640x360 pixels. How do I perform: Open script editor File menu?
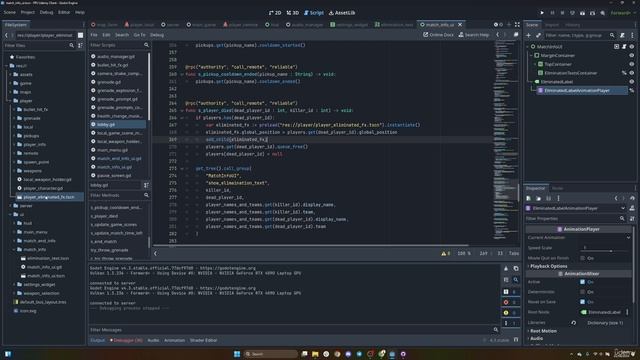click(x=94, y=35)
